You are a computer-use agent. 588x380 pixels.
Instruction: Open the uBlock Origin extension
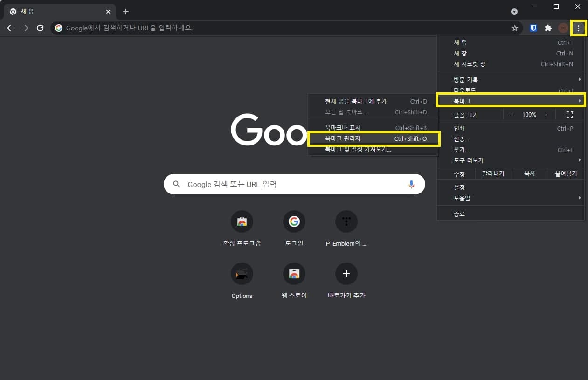click(x=533, y=28)
